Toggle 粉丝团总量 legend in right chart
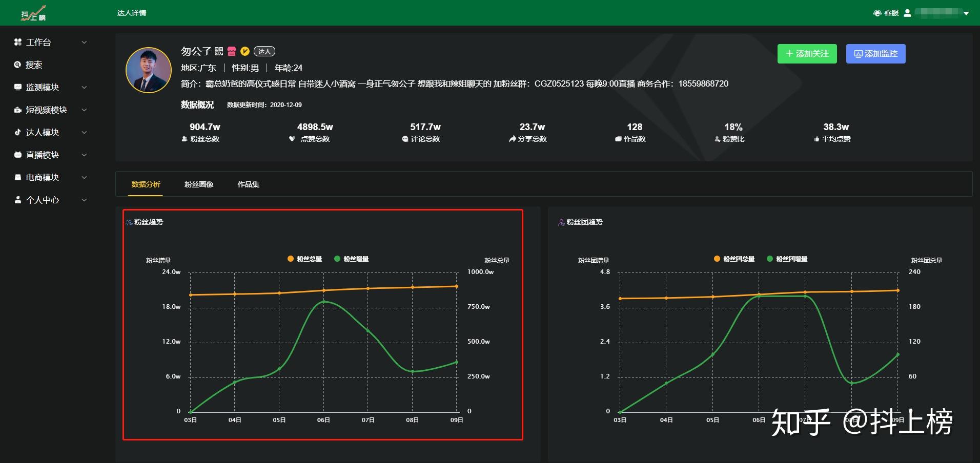 (734, 259)
